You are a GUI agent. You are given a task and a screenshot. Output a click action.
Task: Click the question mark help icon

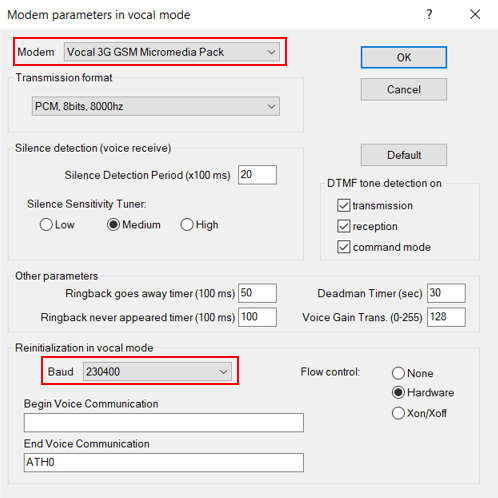(429, 14)
